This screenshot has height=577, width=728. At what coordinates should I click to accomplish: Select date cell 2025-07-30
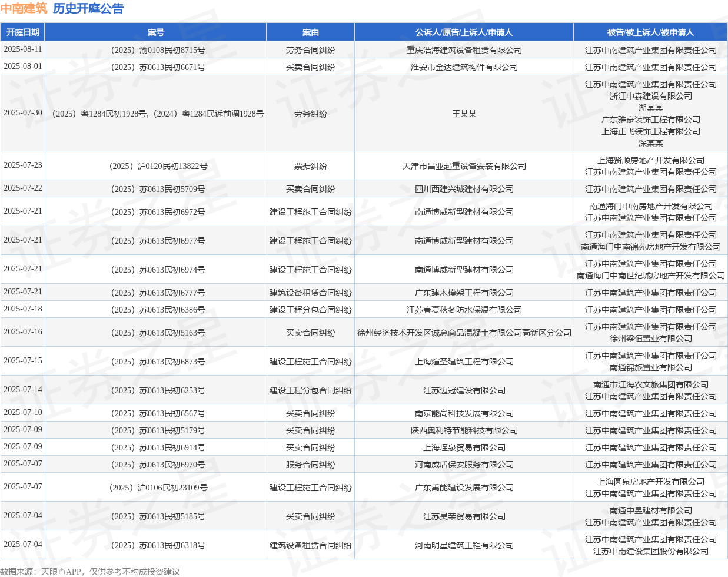pyautogui.click(x=23, y=113)
